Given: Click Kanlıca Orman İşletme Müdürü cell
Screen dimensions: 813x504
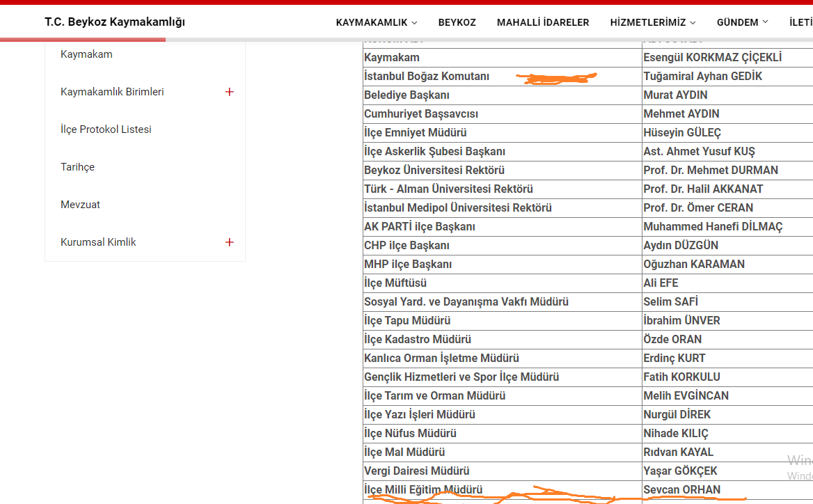Looking at the screenshot, I should pyautogui.click(x=503, y=359).
